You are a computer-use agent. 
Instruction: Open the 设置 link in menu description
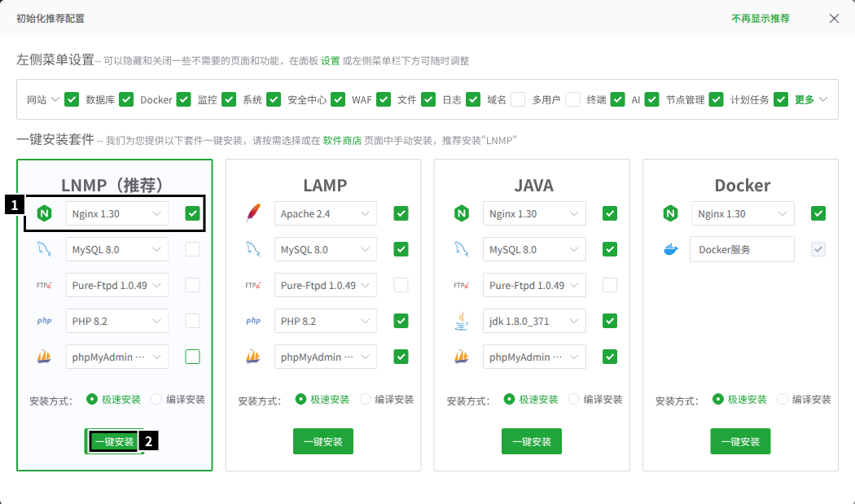click(x=331, y=60)
